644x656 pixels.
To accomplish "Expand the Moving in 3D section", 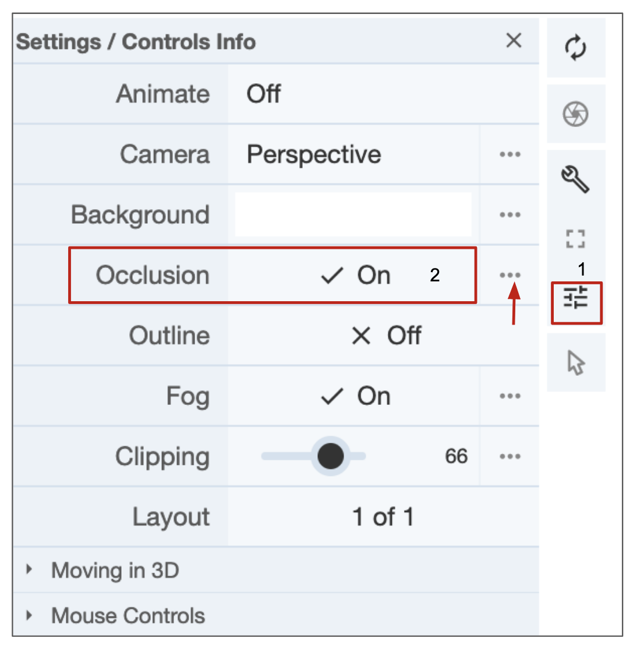I will (x=115, y=570).
